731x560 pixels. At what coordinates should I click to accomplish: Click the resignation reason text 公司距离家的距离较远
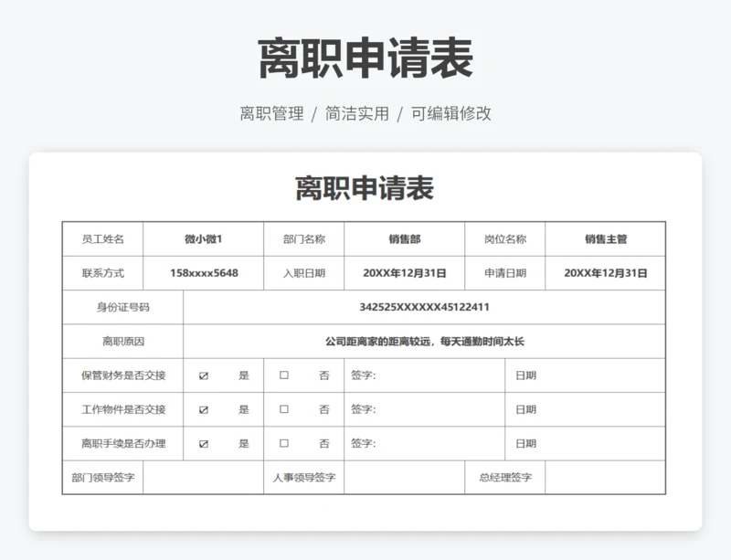tap(377, 342)
